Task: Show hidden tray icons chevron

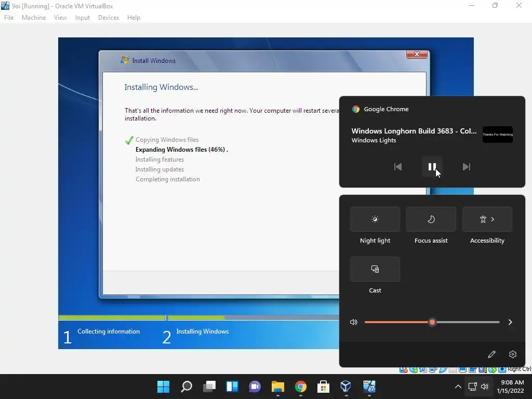Action: pos(458,387)
